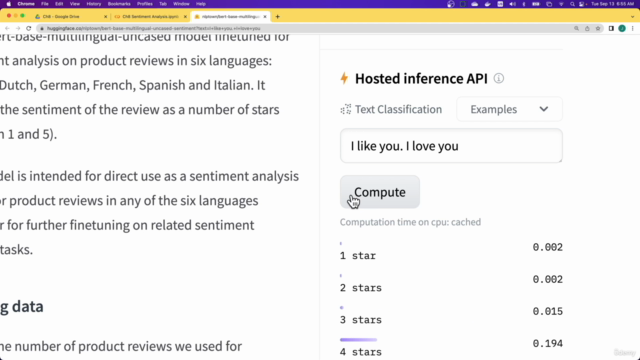640x360 pixels.
Task: Open the Apple menu
Action: point(9,4)
